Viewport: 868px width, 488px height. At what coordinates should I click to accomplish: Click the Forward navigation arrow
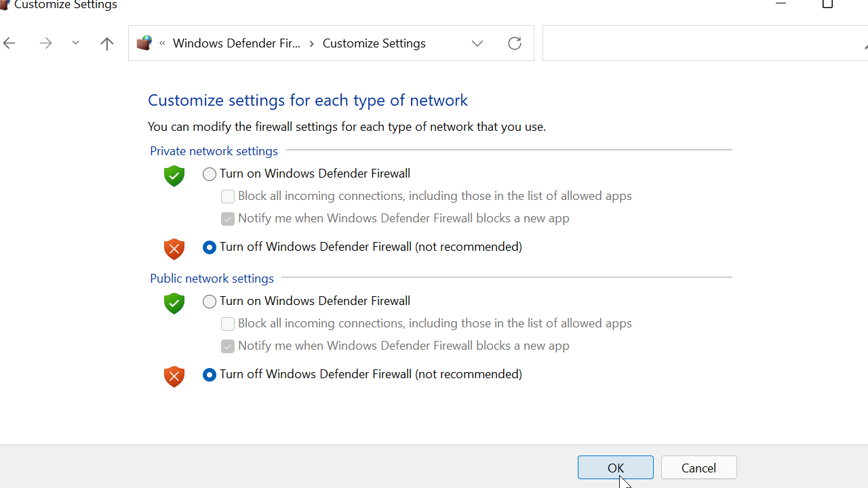[x=45, y=43]
